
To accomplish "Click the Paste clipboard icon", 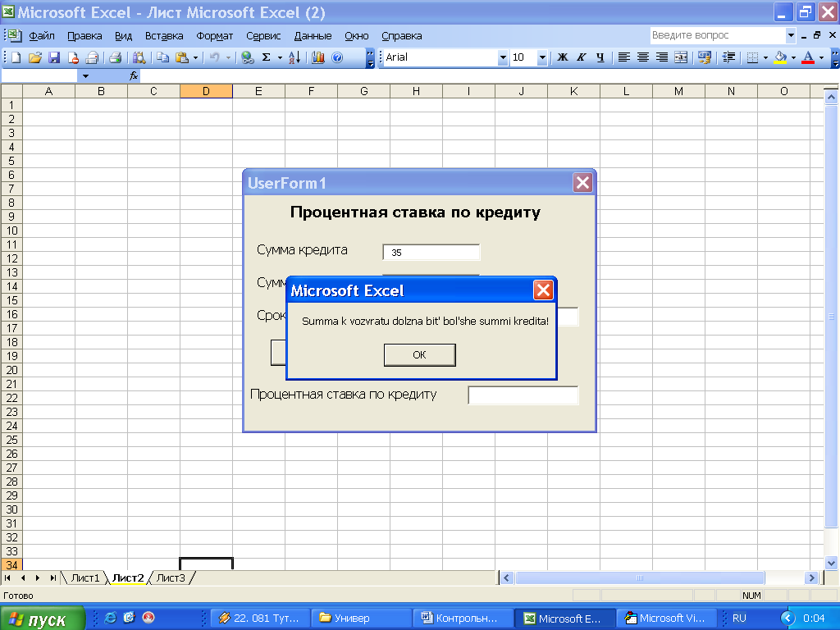I will tap(182, 57).
